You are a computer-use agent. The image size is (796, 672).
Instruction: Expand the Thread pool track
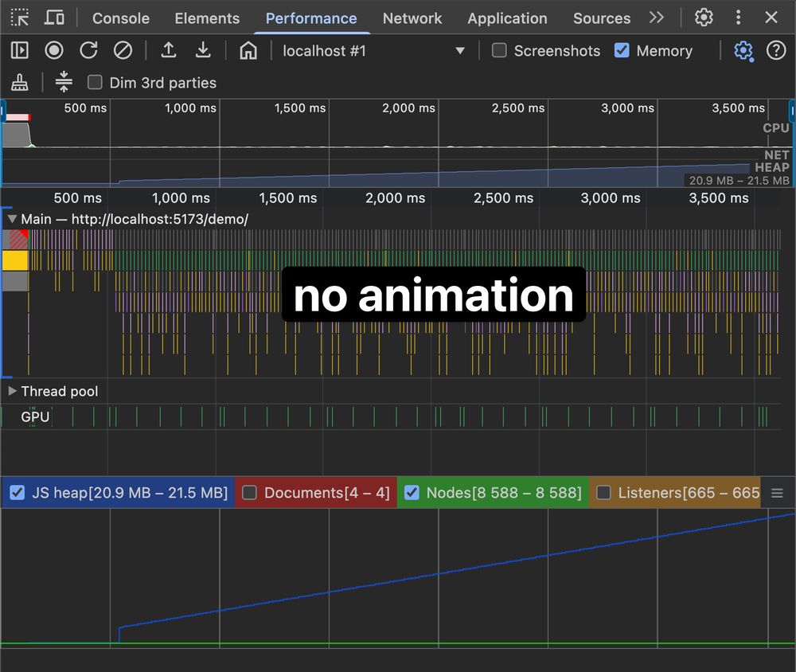tap(12, 391)
